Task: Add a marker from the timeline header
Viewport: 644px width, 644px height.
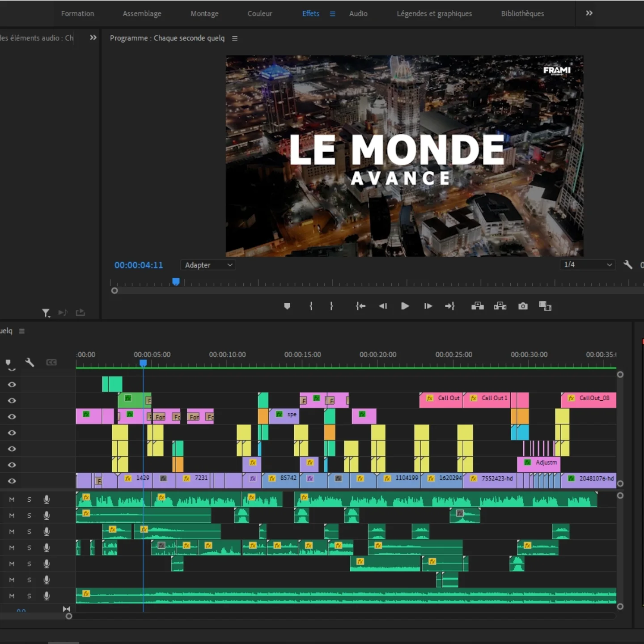Action: [8, 362]
